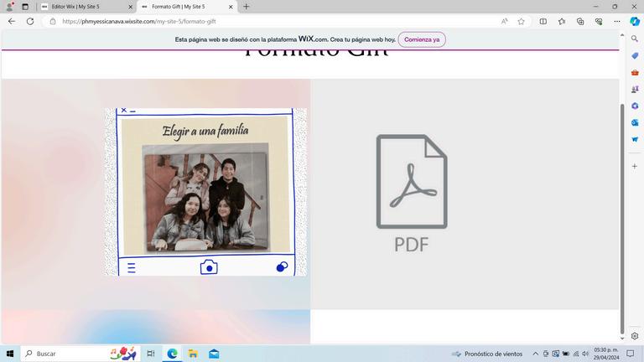The width and height of the screenshot is (644, 362).
Task: Go back to the previous page
Action: [x=12, y=21]
